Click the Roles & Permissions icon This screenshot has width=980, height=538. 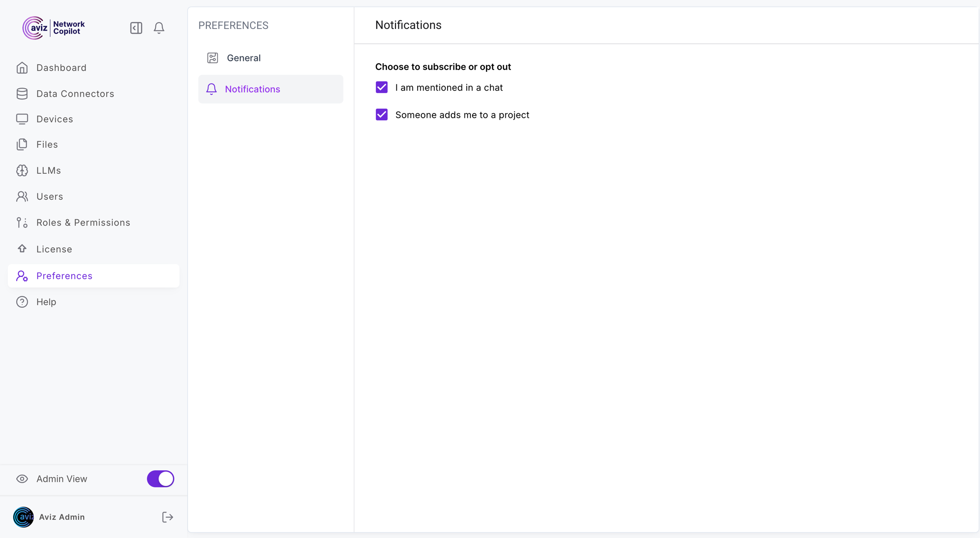[x=22, y=223]
